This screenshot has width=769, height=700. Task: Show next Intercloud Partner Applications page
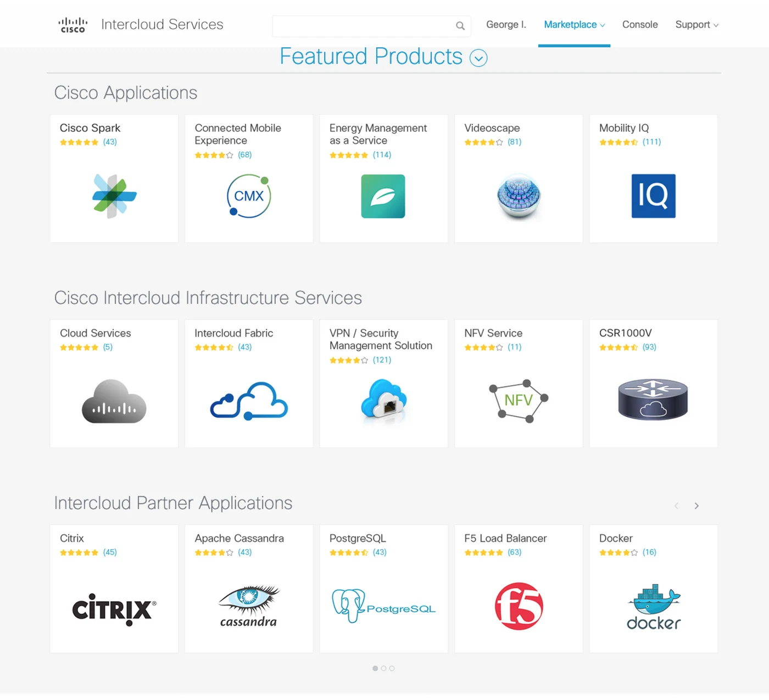click(696, 506)
